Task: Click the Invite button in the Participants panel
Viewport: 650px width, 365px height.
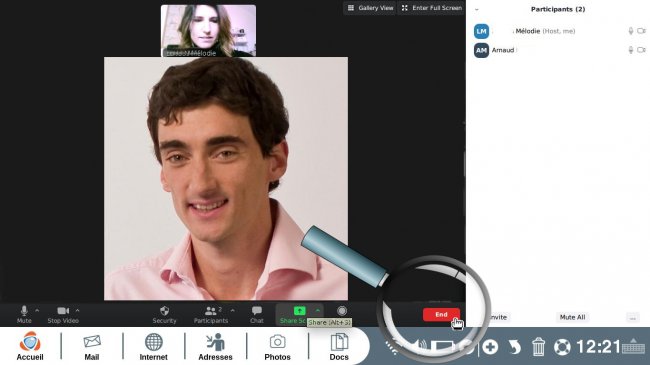Action: pyautogui.click(x=497, y=317)
